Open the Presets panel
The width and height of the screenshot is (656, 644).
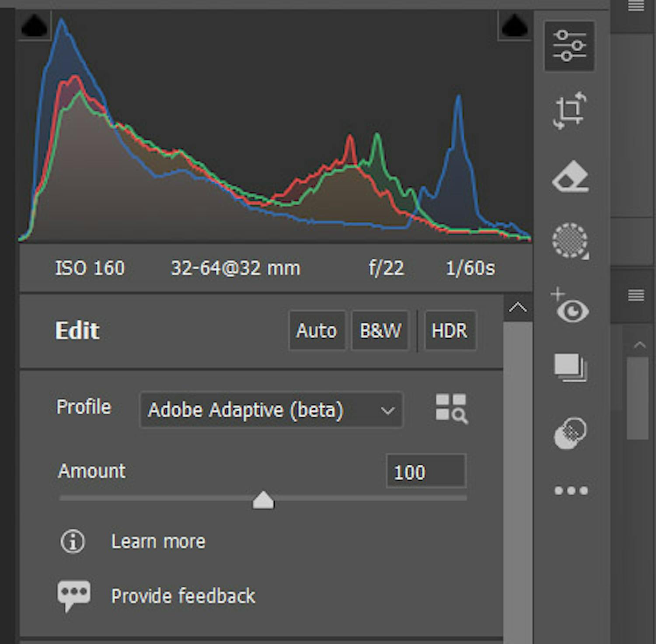click(569, 367)
